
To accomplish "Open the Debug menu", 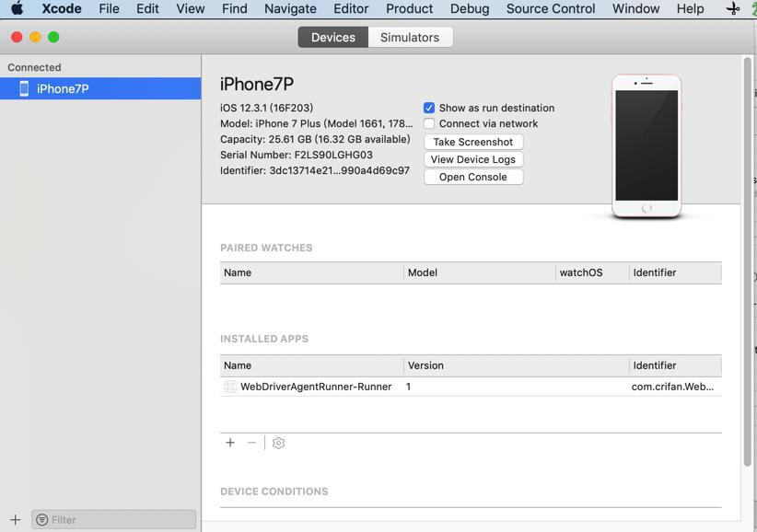I will pos(470,8).
